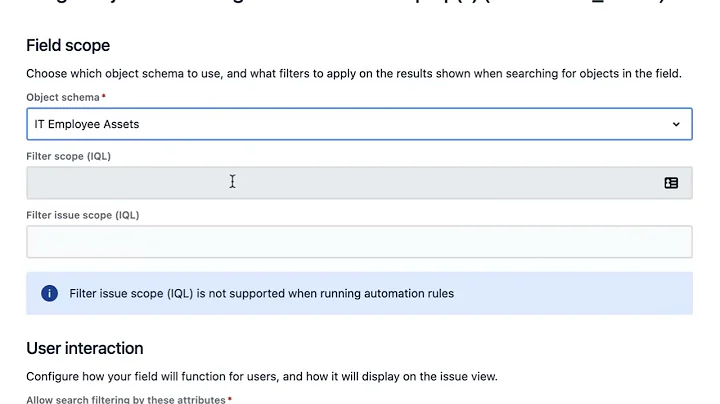
Task: Click the 'Allow search filtering by these attributes' label
Action: [x=126, y=399]
